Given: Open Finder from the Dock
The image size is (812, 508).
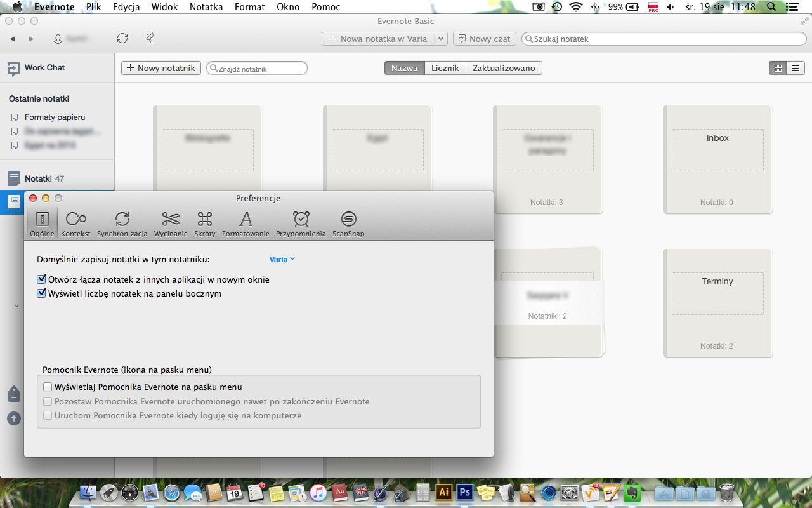Looking at the screenshot, I should pos(88,492).
